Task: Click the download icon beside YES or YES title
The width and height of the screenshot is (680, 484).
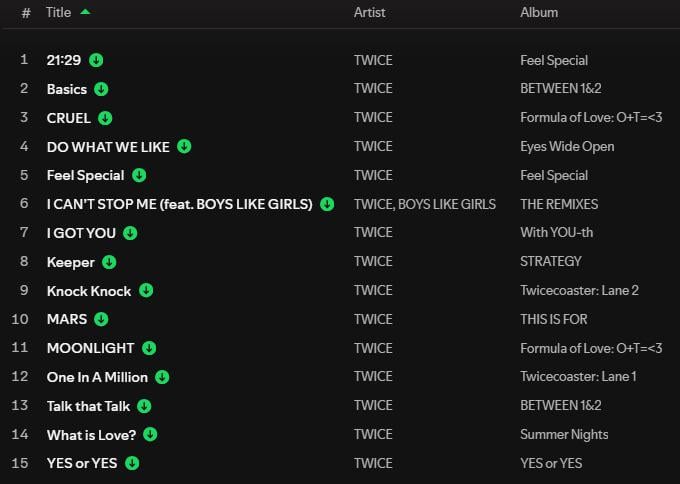Action: click(x=132, y=463)
